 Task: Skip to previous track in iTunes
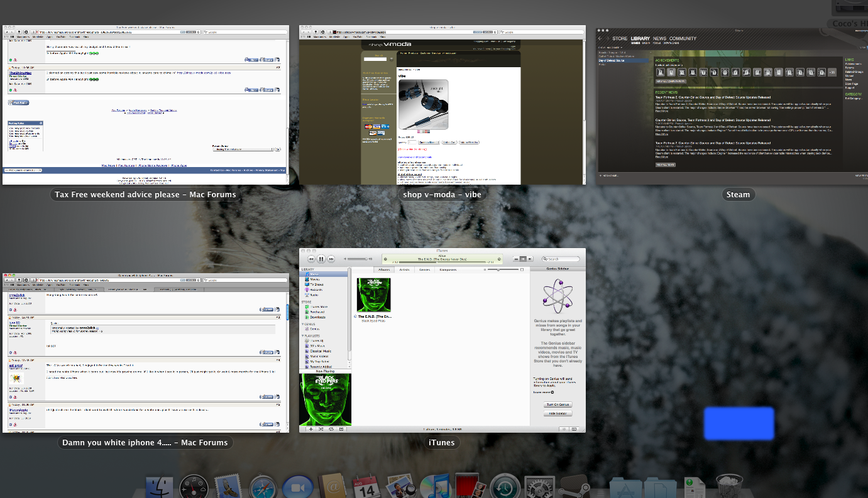coord(311,259)
